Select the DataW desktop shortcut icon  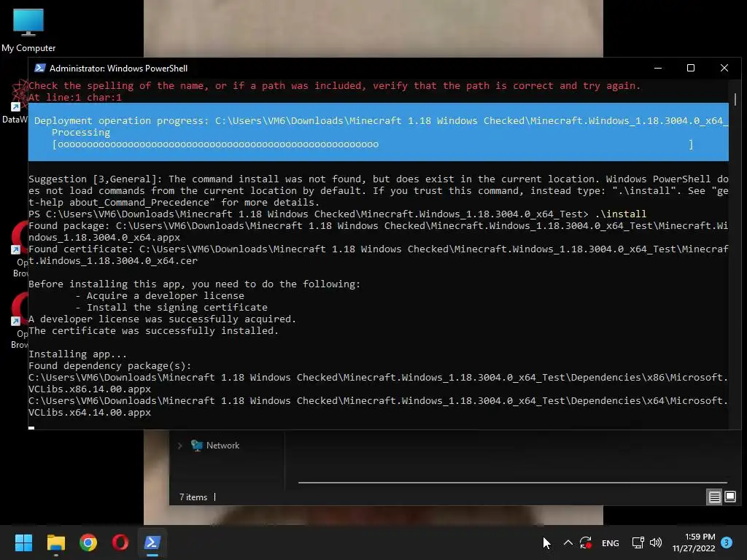[x=15, y=102]
